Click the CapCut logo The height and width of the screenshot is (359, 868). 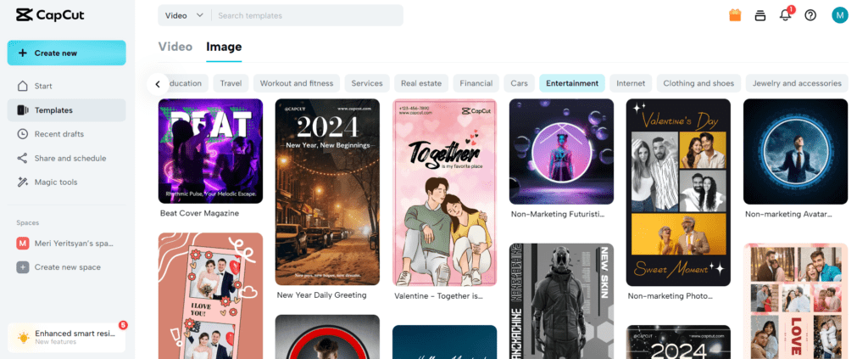(x=50, y=15)
